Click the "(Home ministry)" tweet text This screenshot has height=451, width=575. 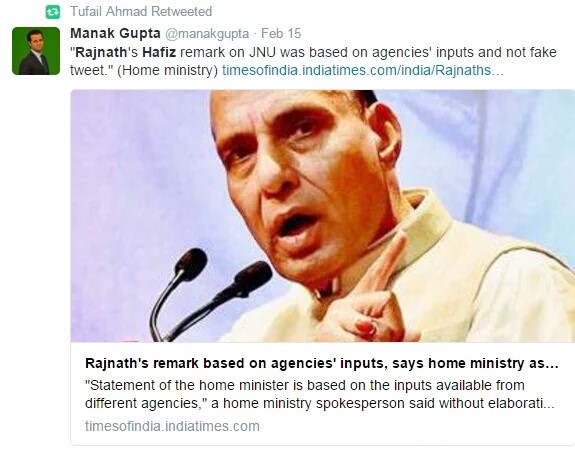click(168, 70)
